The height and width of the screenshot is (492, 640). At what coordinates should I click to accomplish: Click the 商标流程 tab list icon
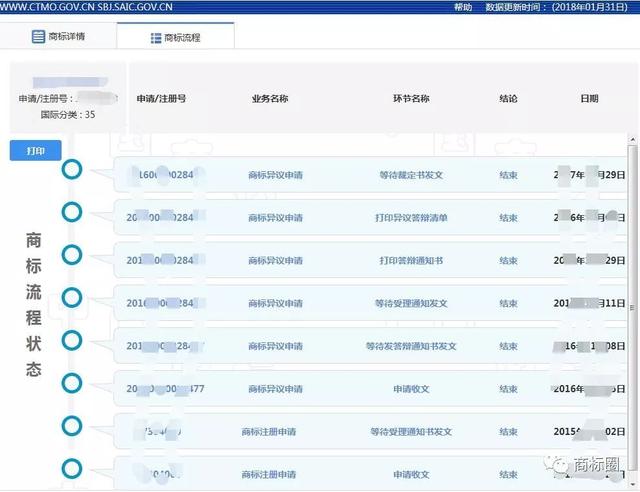tap(156, 38)
